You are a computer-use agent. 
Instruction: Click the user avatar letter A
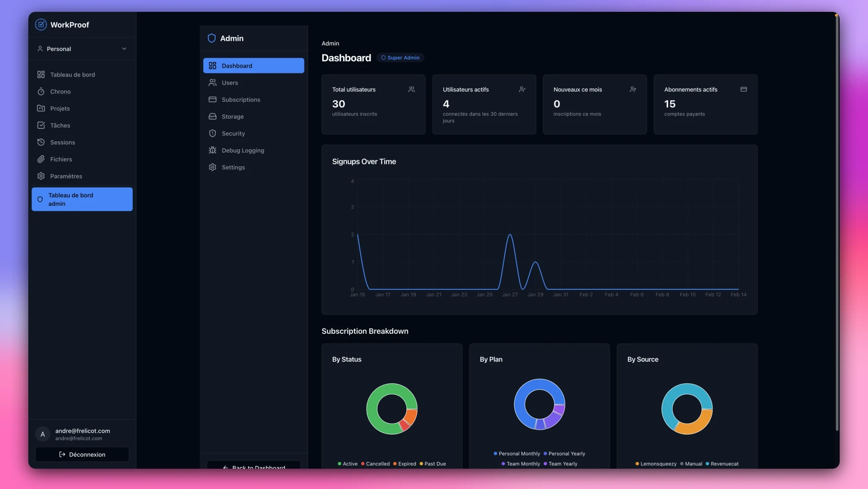click(x=42, y=434)
